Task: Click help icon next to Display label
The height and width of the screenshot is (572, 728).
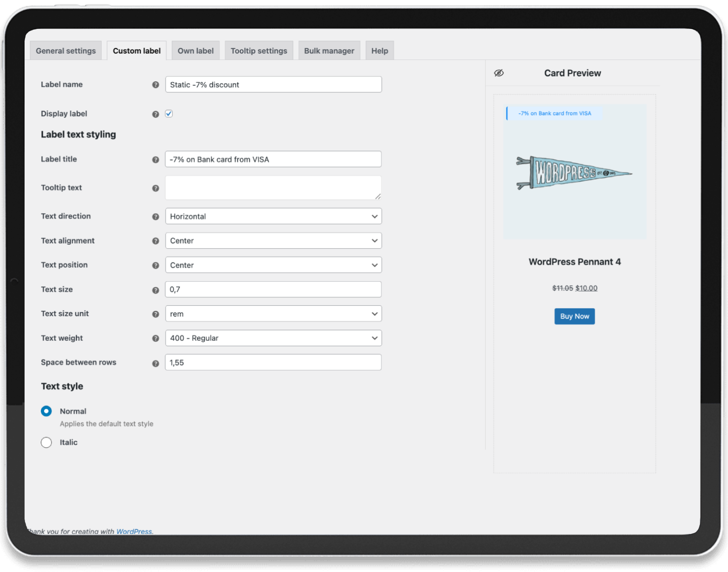Action: [x=155, y=114]
